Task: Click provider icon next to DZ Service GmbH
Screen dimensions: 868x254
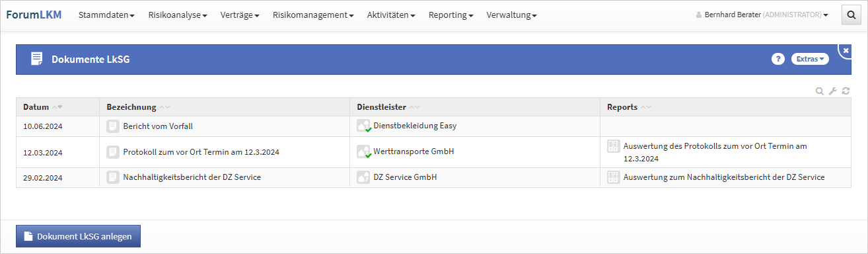Action: 363,177
